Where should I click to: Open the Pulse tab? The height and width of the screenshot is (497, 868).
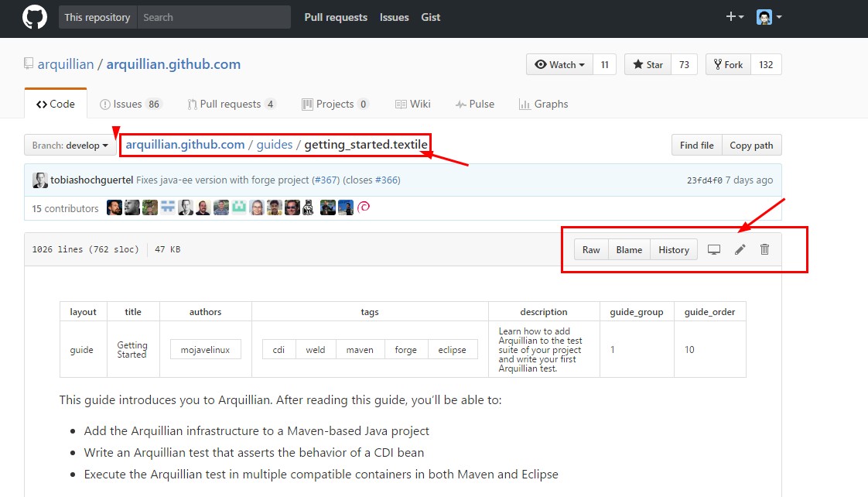click(474, 105)
